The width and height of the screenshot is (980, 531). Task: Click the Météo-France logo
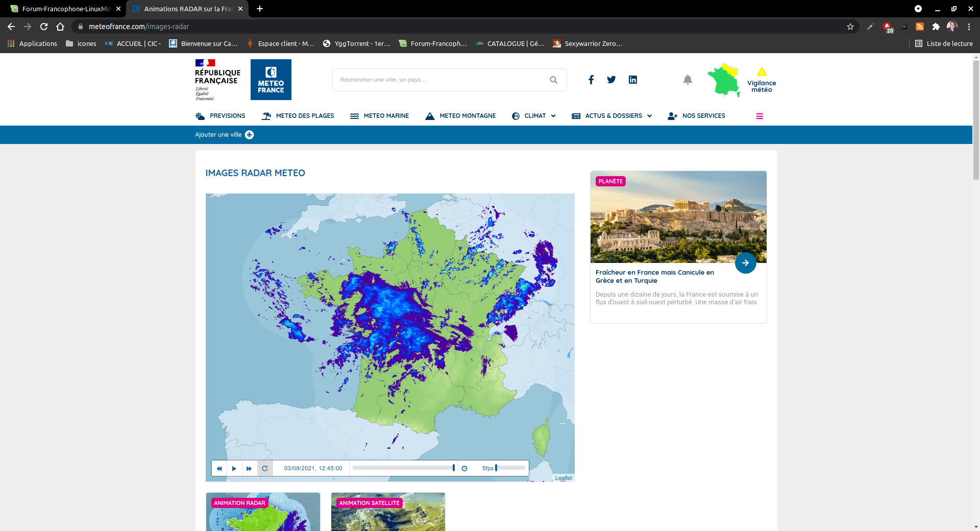271,80
